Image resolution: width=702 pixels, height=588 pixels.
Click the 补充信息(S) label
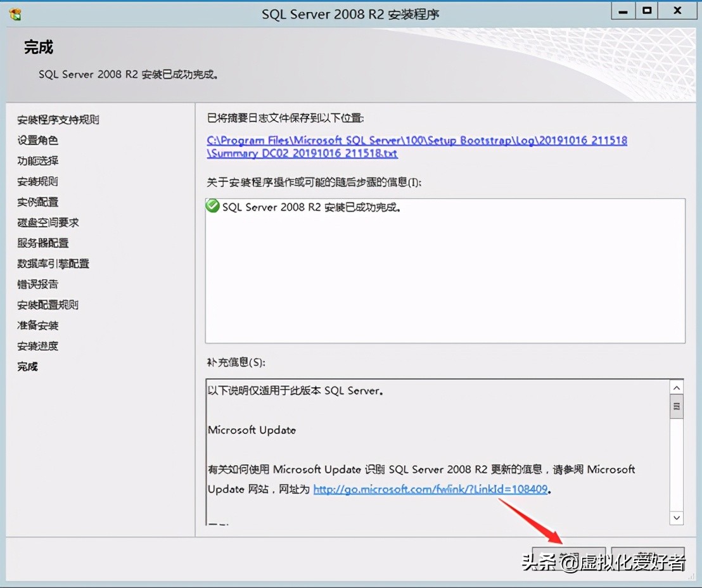[x=236, y=362]
